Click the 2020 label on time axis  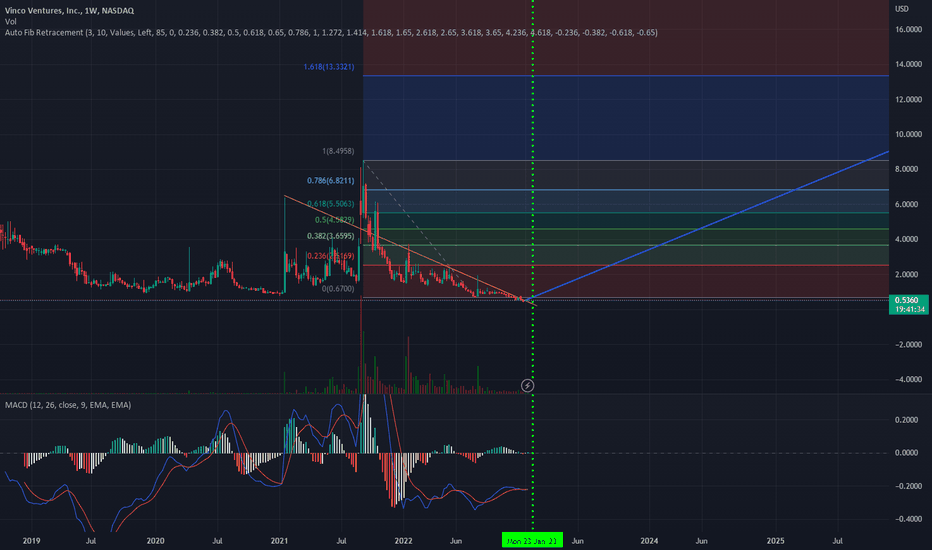click(x=155, y=540)
